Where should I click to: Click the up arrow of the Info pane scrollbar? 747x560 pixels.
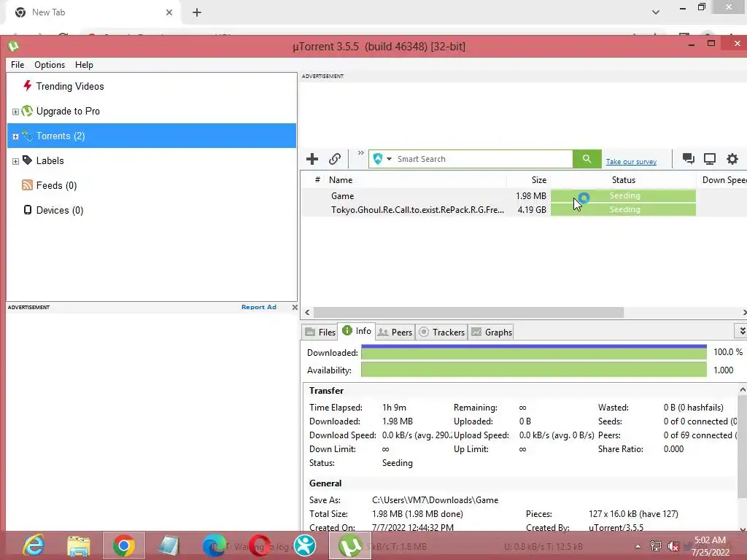point(742,390)
